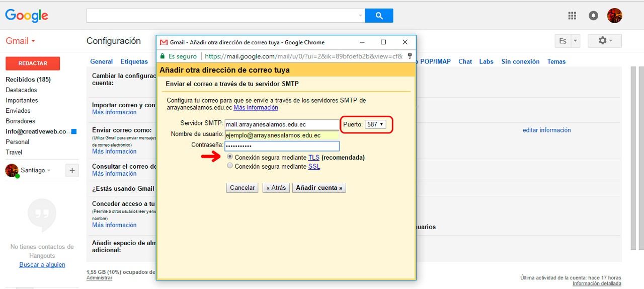Screen dimensions: 644x289
Task: Click Más información under Importar correo
Action: tap(114, 112)
